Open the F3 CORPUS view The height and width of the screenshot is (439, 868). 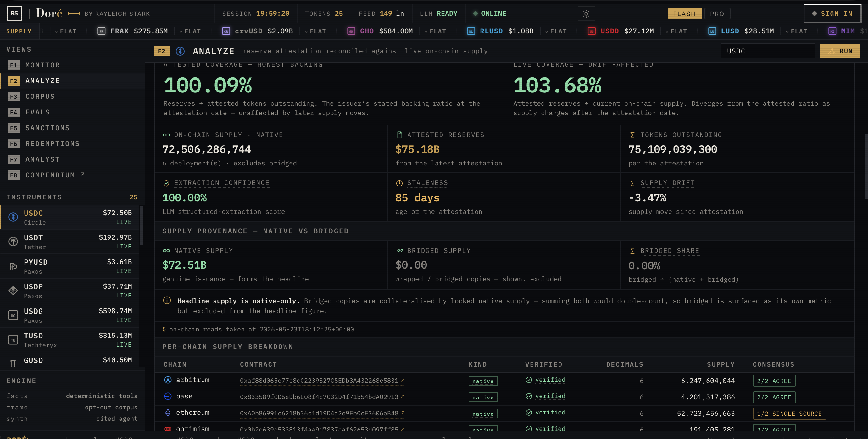(x=72, y=97)
